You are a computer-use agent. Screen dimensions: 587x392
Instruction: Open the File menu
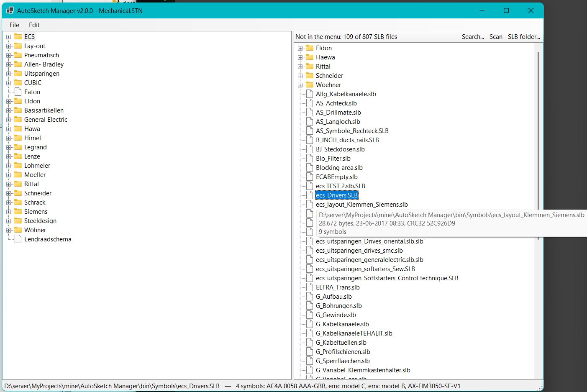(14, 25)
